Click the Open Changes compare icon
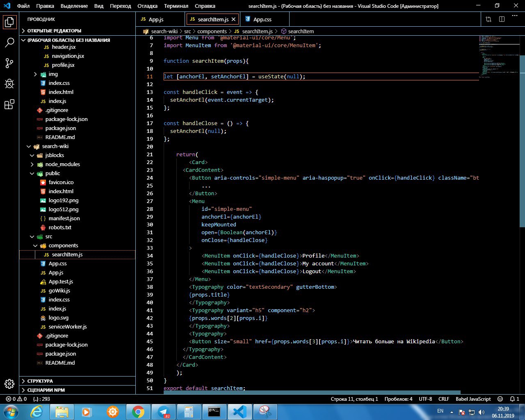 coord(488,19)
